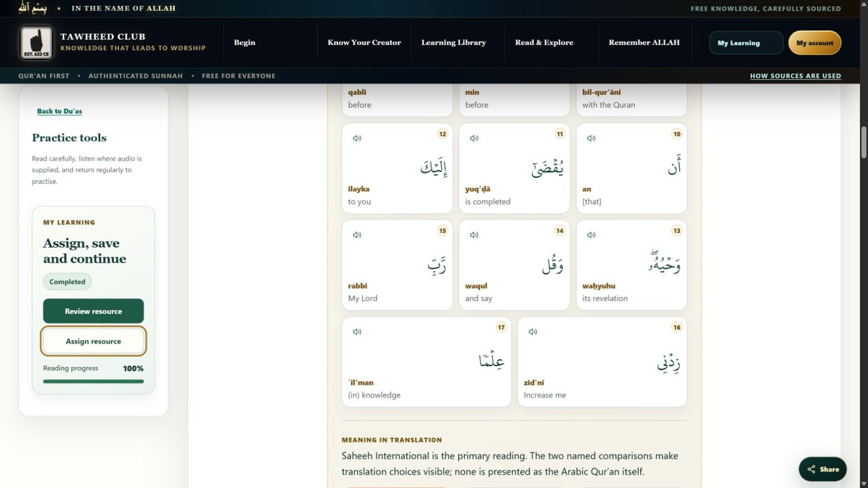Play audio for the word yuq'ḍā
The image size is (868, 488).
tap(474, 138)
